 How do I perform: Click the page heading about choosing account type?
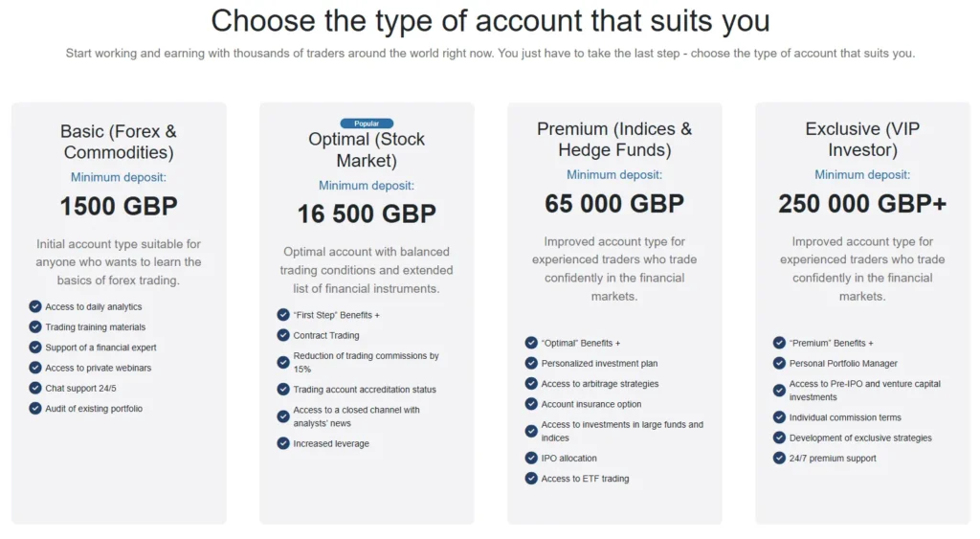point(490,20)
